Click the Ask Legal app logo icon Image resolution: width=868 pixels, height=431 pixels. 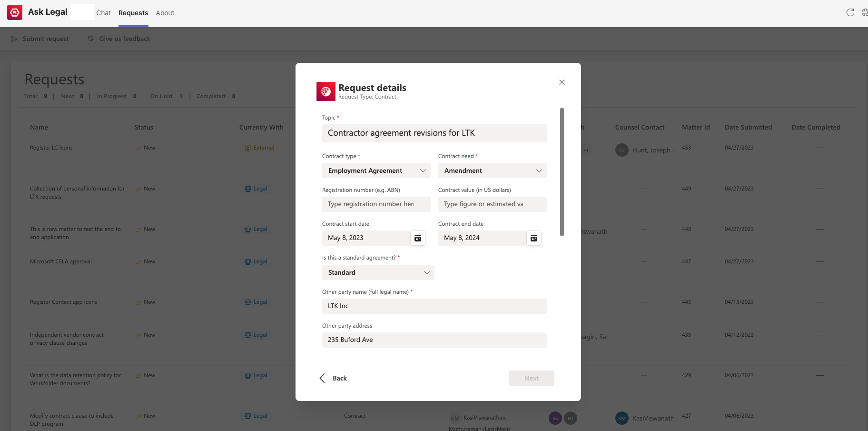click(15, 12)
